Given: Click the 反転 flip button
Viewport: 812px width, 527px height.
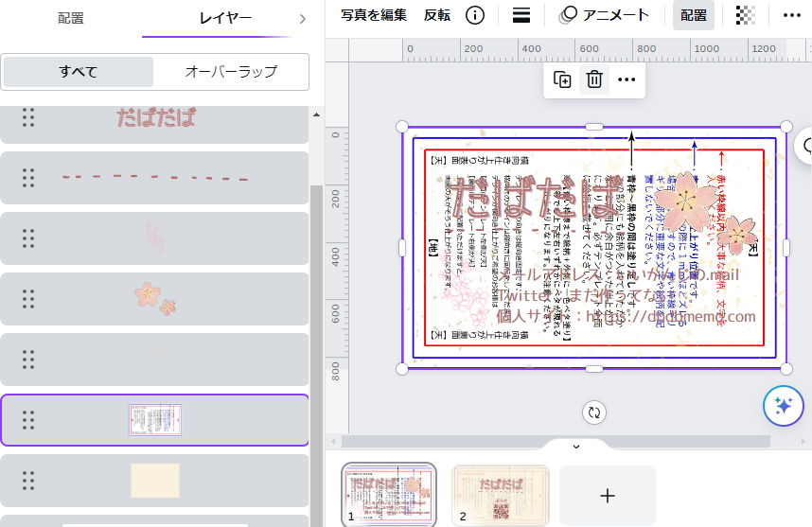Looking at the screenshot, I should [x=437, y=15].
